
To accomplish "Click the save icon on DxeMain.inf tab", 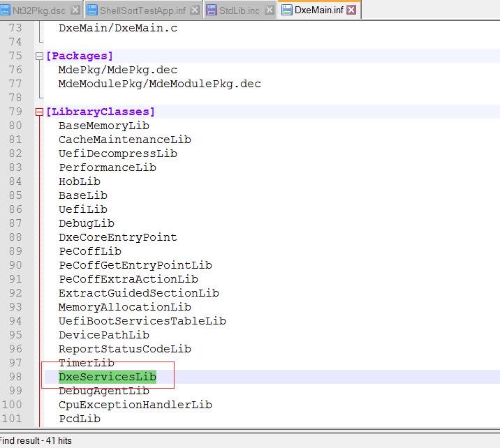I will coord(287,10).
